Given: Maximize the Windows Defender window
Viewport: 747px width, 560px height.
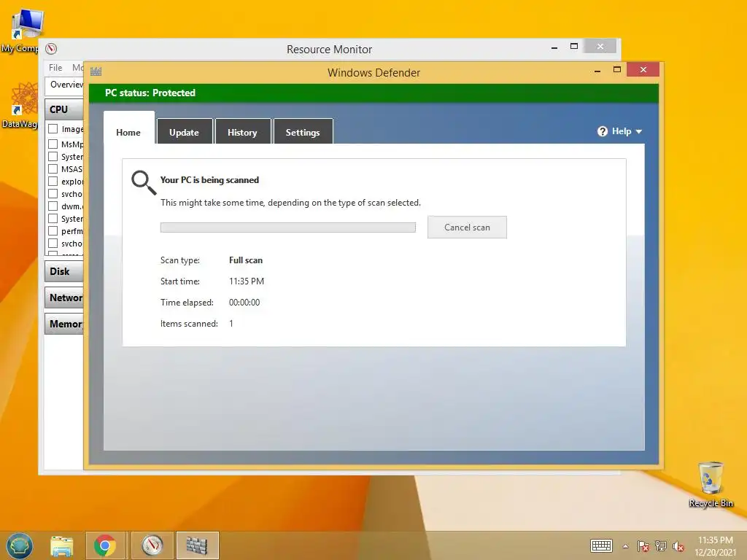Looking at the screenshot, I should click(617, 69).
